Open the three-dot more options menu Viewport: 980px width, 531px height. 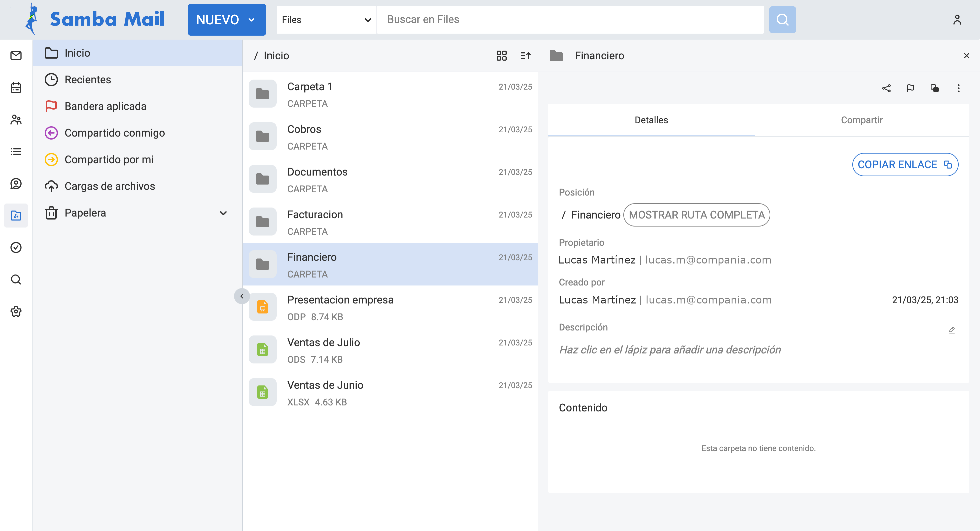click(958, 89)
